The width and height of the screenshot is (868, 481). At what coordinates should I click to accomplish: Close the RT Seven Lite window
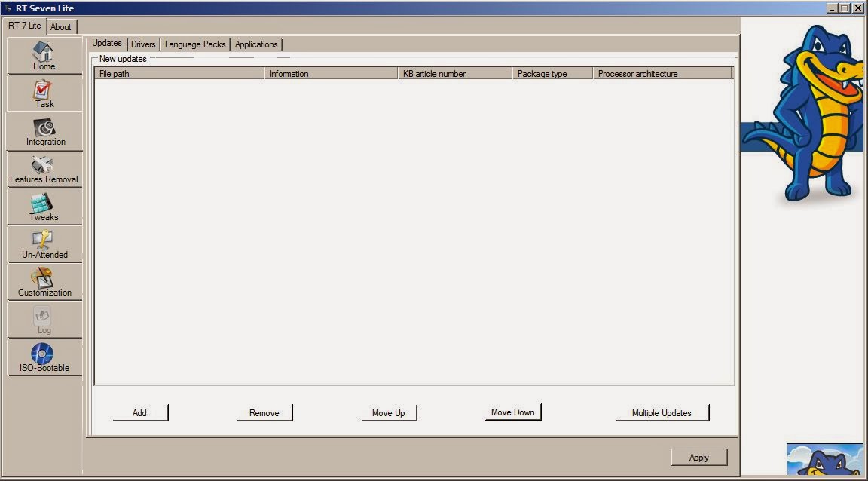pos(857,8)
